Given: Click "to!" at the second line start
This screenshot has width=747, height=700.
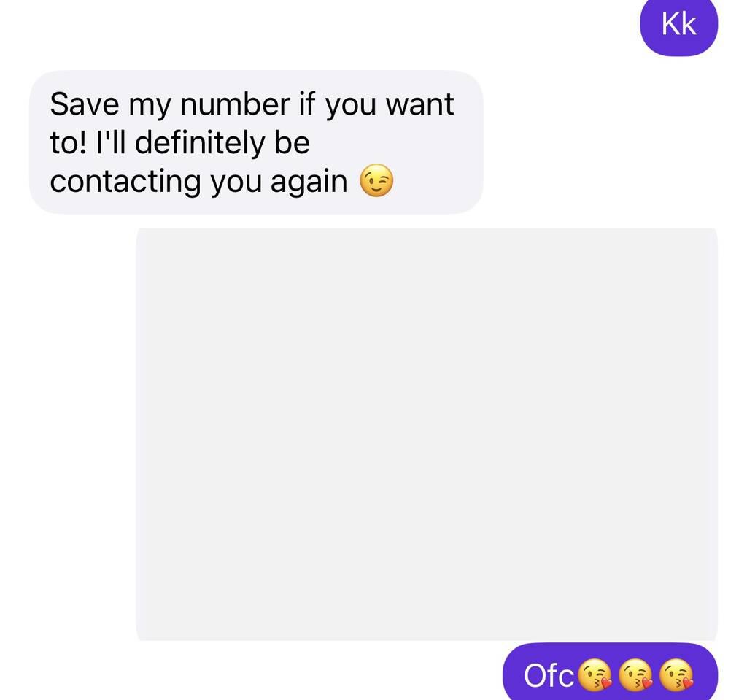Looking at the screenshot, I should coord(69,143).
